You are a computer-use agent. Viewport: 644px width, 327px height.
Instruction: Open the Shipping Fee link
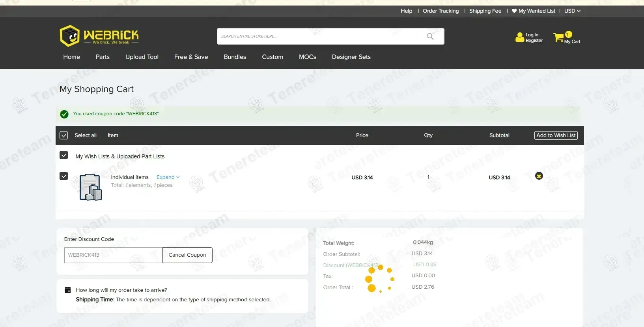tap(485, 11)
